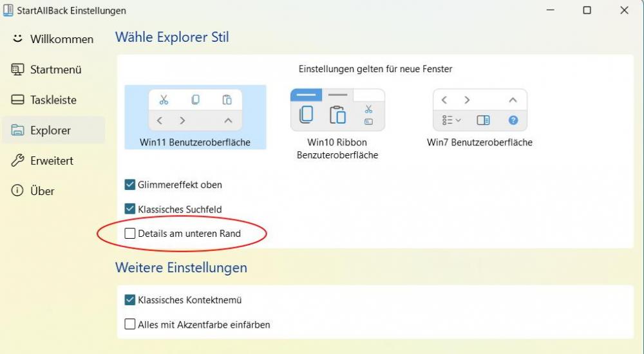Disable the Glimmereffekt oben checkbox
The width and height of the screenshot is (644, 354).
click(x=130, y=185)
